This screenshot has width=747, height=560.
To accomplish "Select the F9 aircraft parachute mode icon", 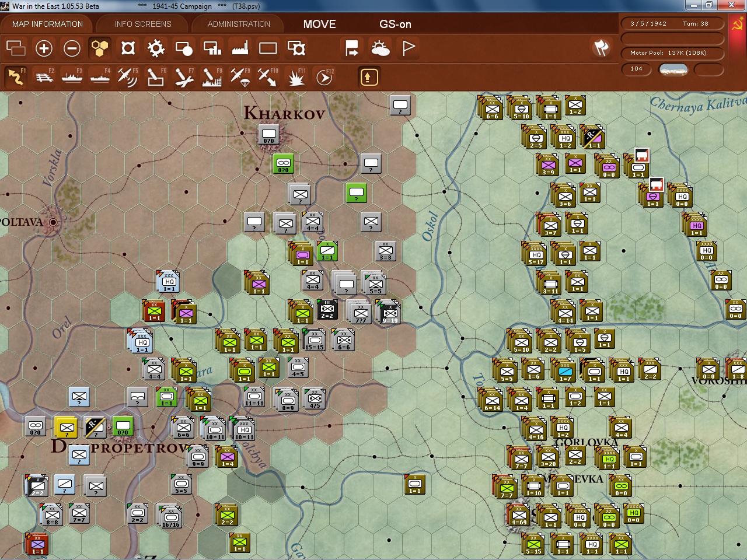I will [x=240, y=77].
